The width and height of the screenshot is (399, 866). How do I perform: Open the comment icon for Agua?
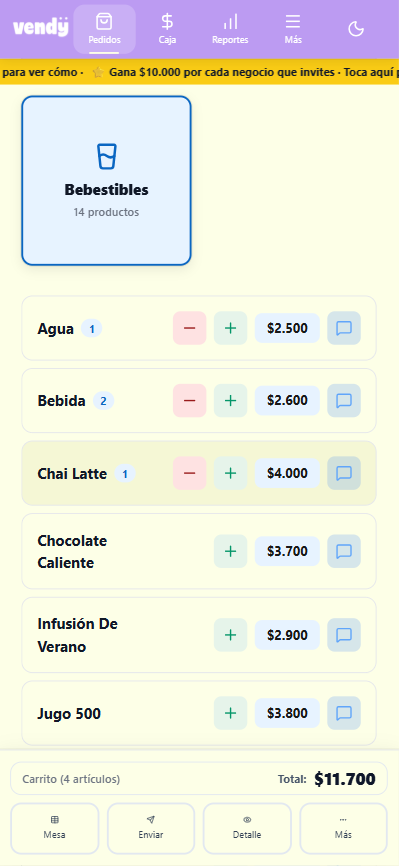click(344, 328)
